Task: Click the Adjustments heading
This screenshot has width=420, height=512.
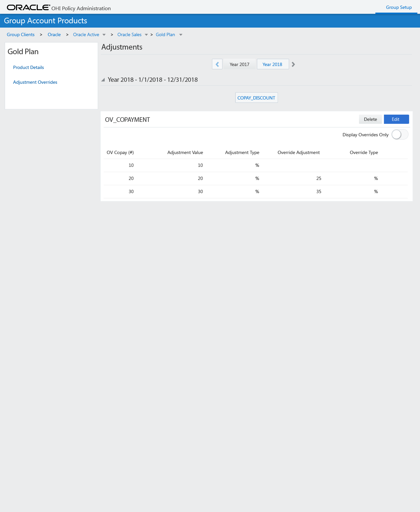Action: point(122,47)
